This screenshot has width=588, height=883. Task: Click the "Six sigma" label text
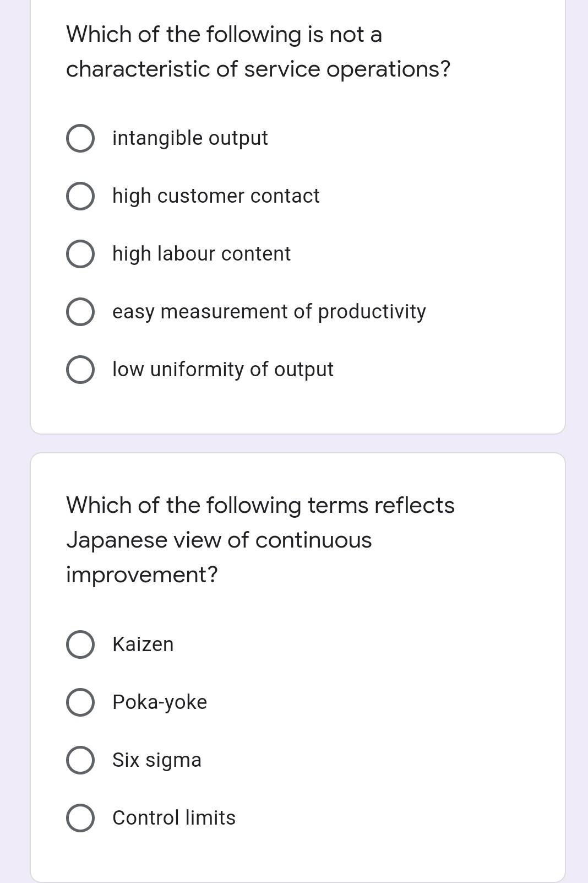coord(156,760)
